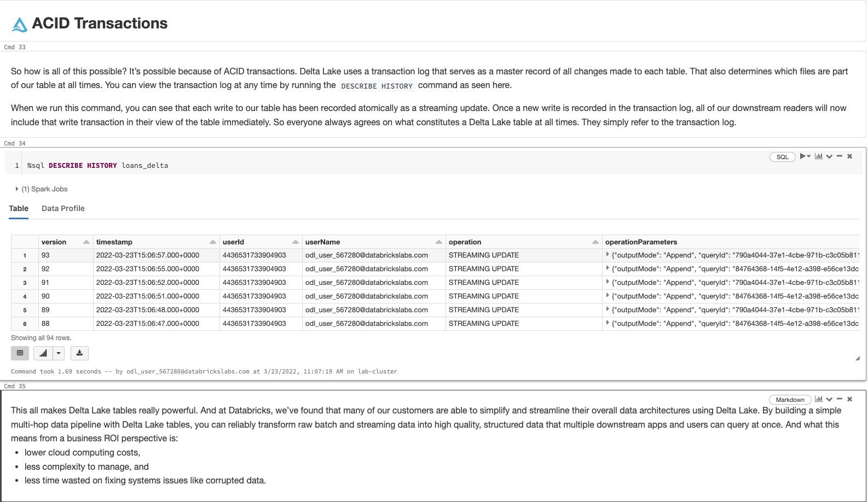The height and width of the screenshot is (502, 868).
Task: Select STREAMING UPDATE cell in row 5
Action: (x=524, y=310)
